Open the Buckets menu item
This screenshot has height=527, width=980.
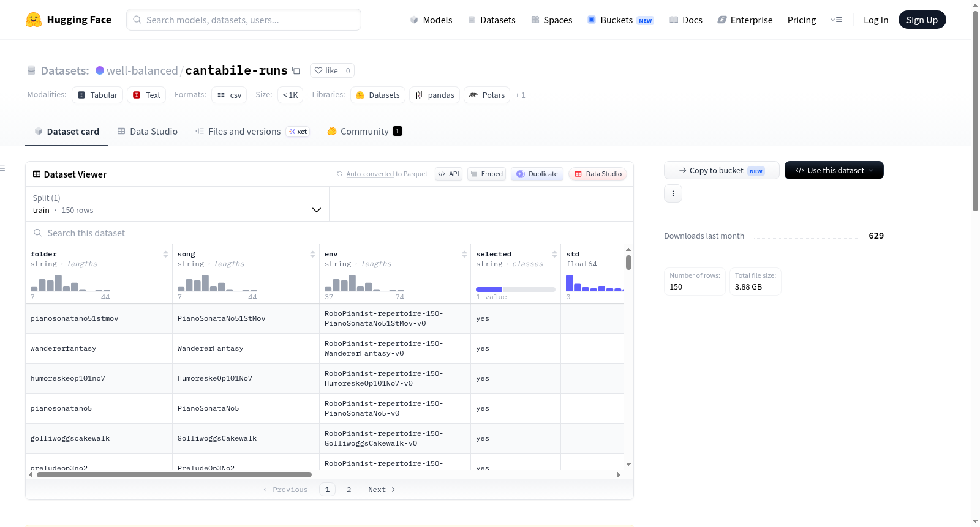(x=620, y=20)
